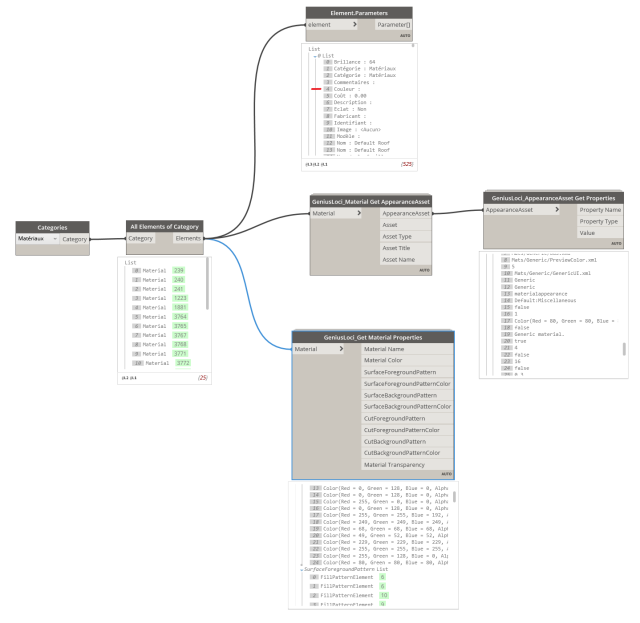Select the 'Couleur :' row in the parameters list
640x623 pixels.
pyautogui.click(x=342, y=89)
